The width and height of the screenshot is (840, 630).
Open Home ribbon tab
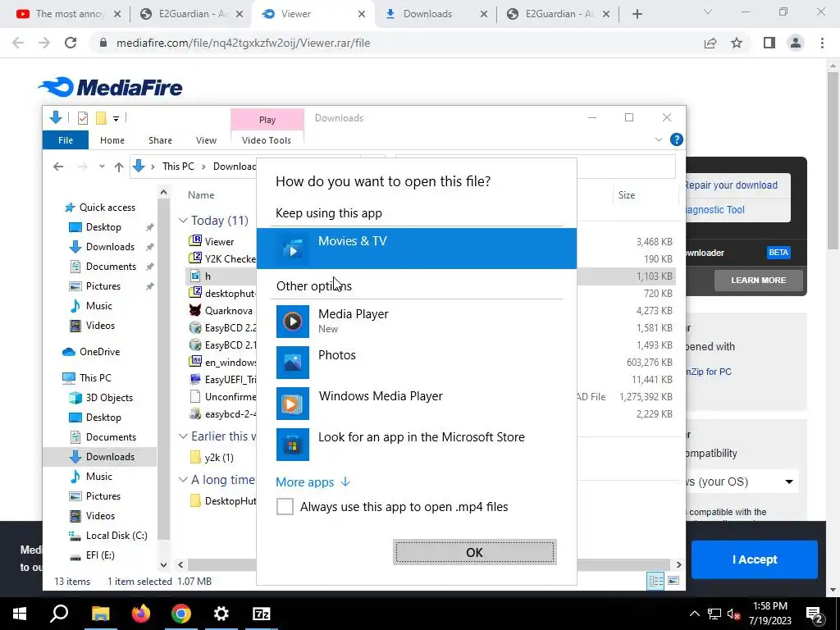pyautogui.click(x=112, y=140)
